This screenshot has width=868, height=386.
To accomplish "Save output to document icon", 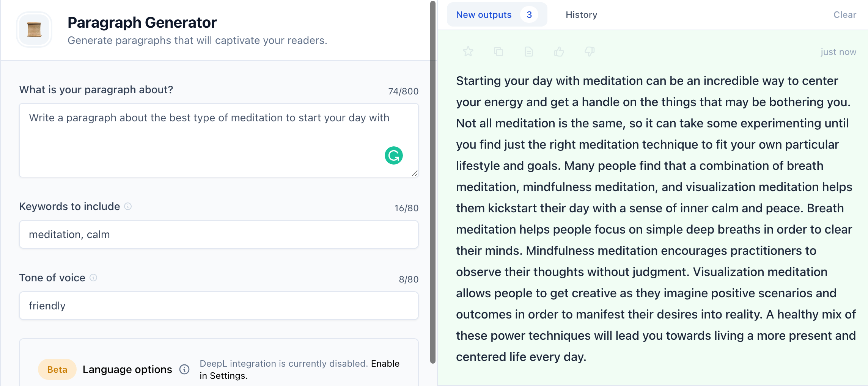I will (529, 52).
